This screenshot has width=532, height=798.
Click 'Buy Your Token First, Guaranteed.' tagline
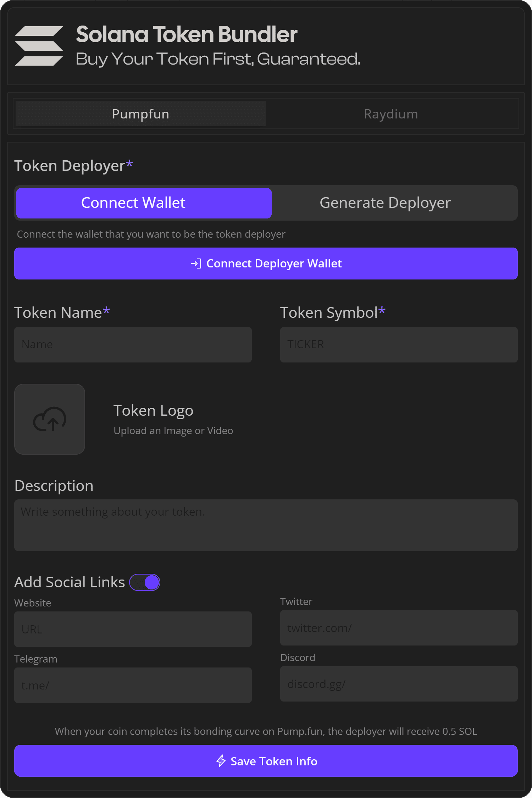click(218, 59)
